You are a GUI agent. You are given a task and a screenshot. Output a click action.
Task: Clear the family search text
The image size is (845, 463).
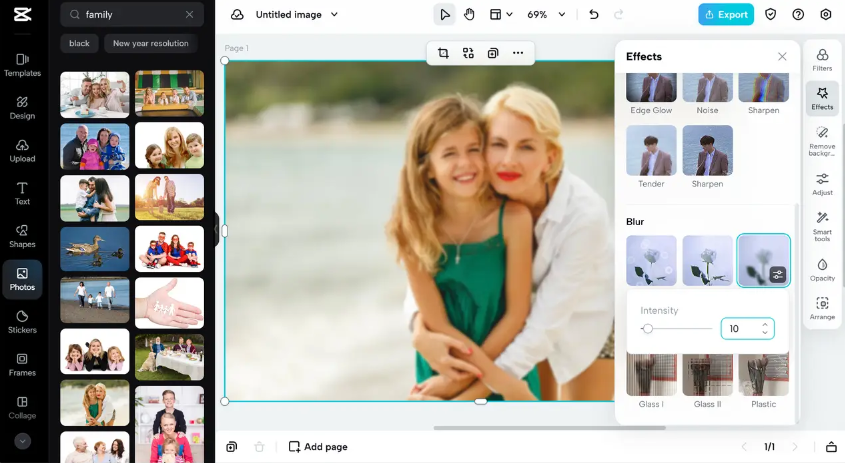pos(189,15)
